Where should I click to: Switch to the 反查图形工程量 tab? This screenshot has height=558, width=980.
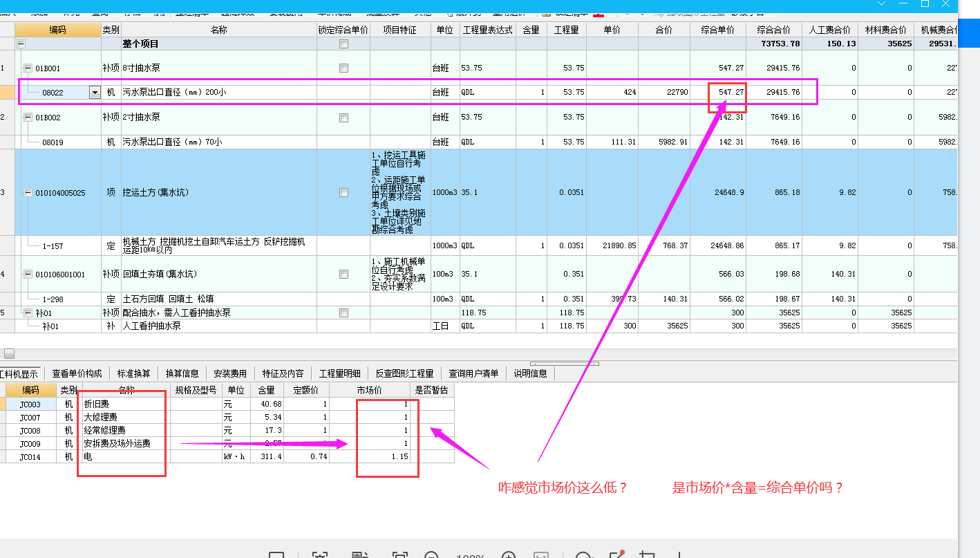(x=404, y=373)
